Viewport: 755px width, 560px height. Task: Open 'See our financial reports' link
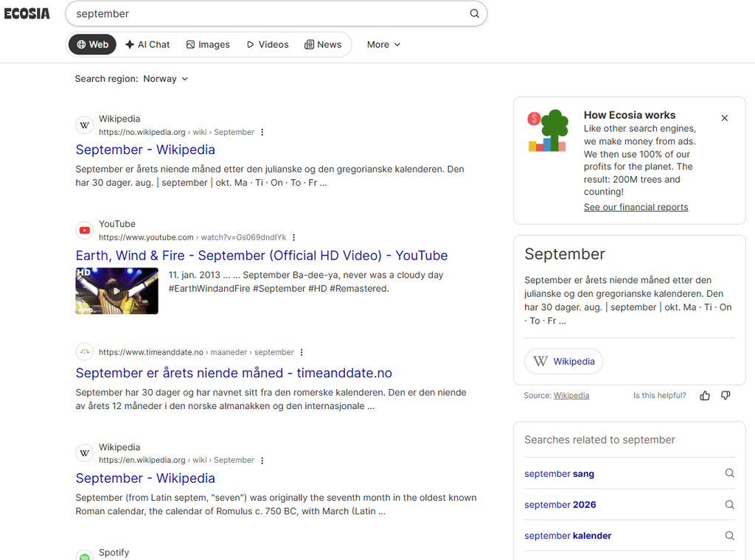(636, 207)
